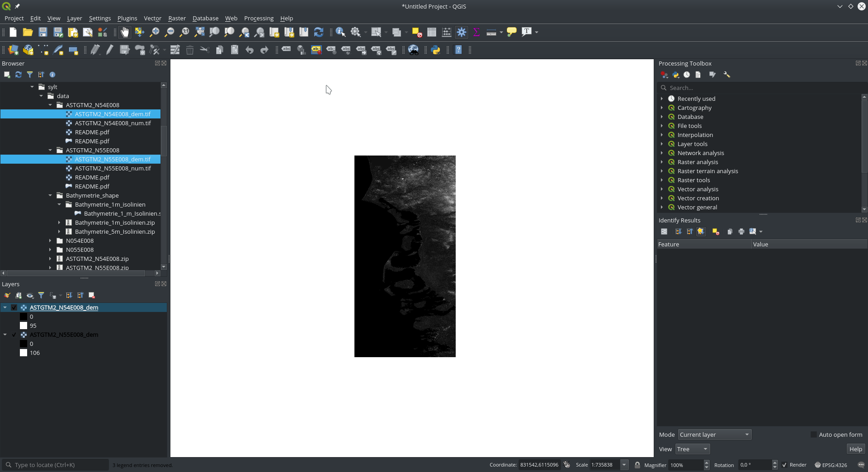Image resolution: width=868 pixels, height=472 pixels.
Task: Open the Mode dropdown showing Current layer
Action: [x=713, y=434]
